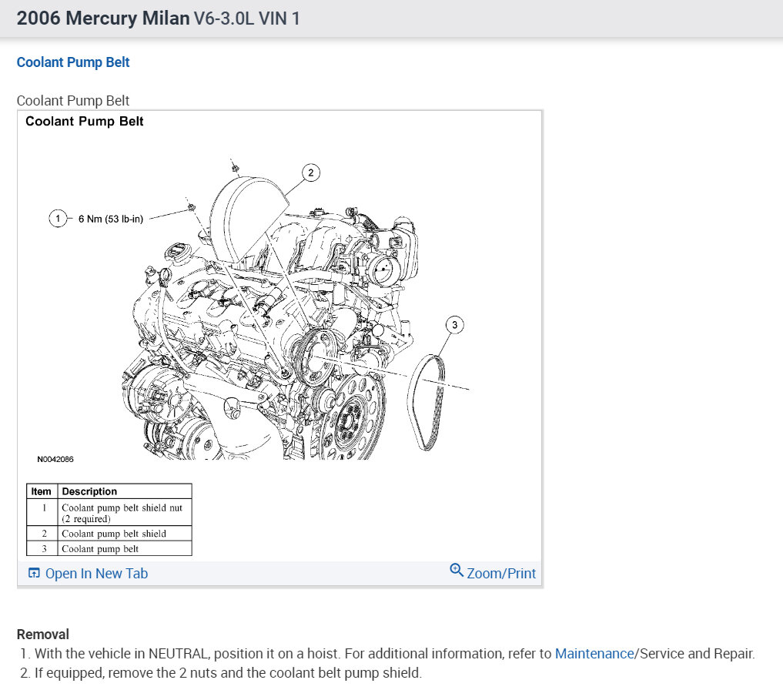Click Zoom/Print text to enlarge the diagram

coord(500,573)
